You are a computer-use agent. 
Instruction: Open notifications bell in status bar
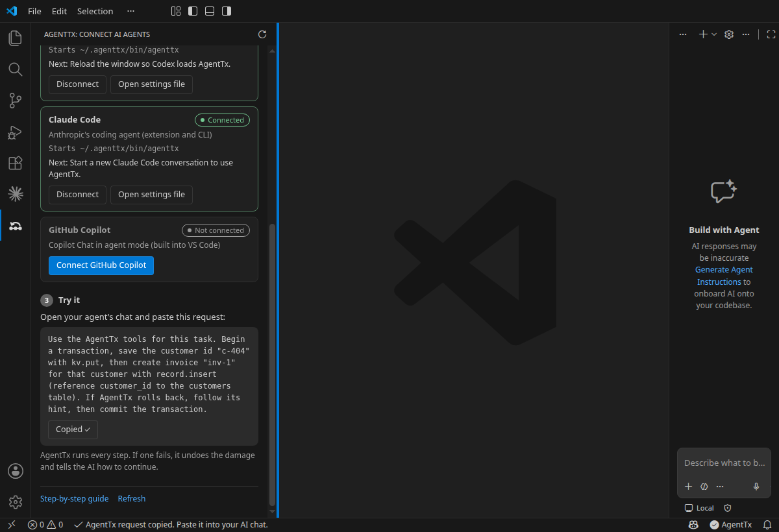767,525
